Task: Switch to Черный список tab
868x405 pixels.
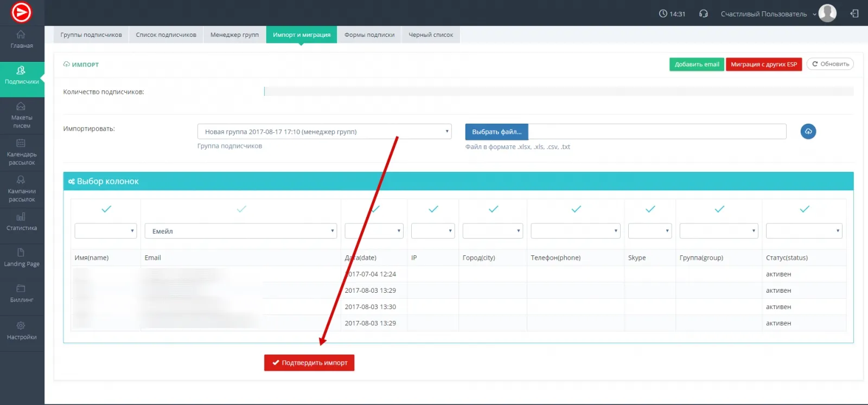Action: coord(431,35)
